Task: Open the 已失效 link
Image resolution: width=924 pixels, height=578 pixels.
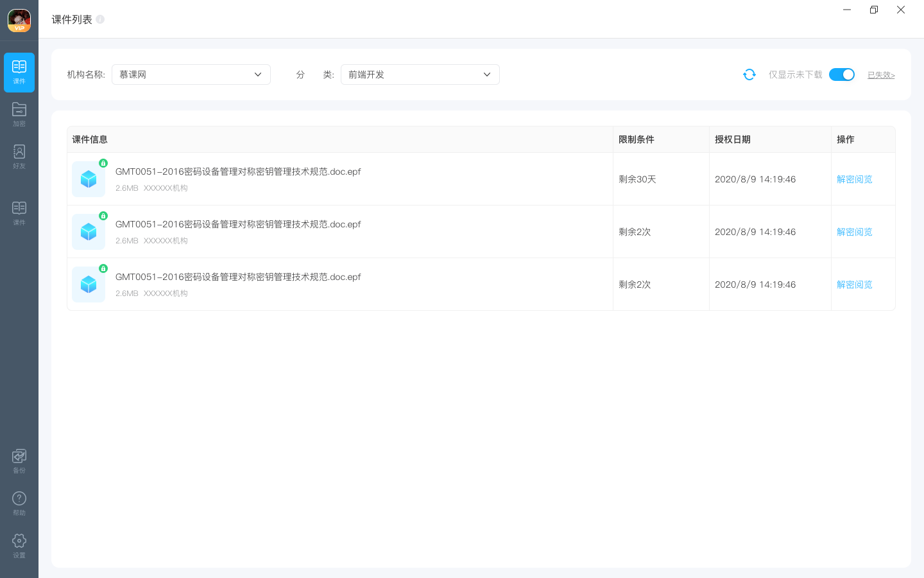Action: click(880, 75)
